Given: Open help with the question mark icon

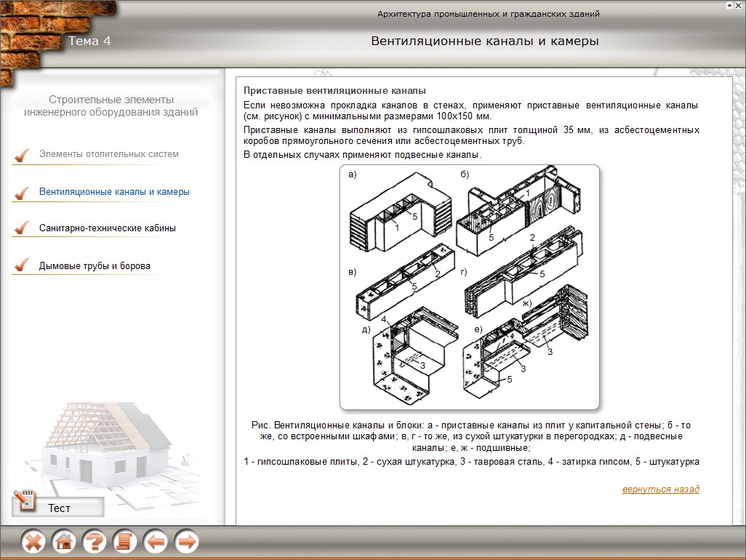Looking at the screenshot, I should [x=95, y=542].
